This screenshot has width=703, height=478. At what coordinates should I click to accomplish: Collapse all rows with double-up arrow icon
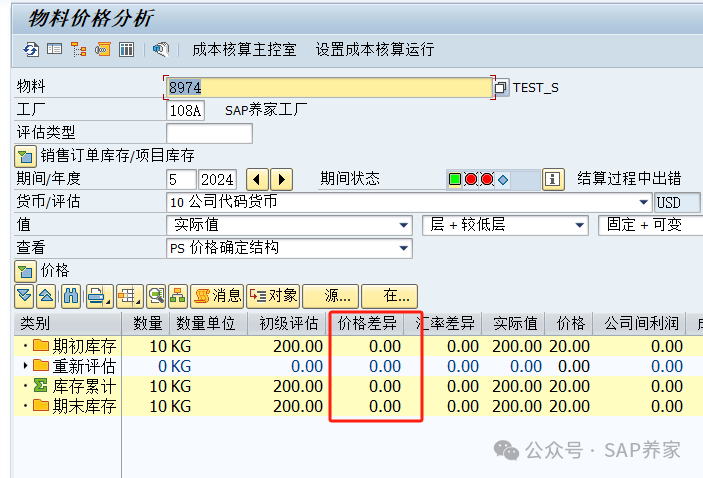(46, 296)
